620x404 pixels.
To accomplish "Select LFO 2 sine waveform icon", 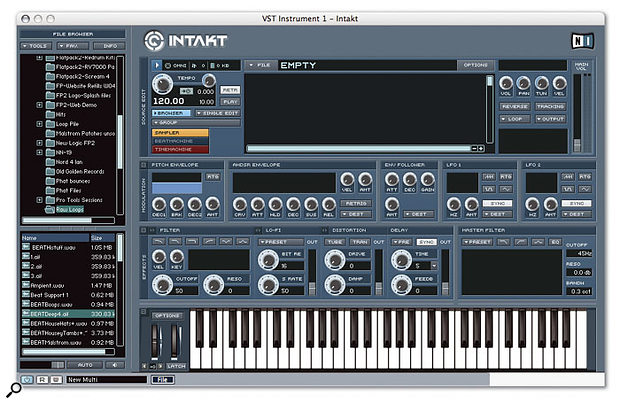I will coord(585,189).
